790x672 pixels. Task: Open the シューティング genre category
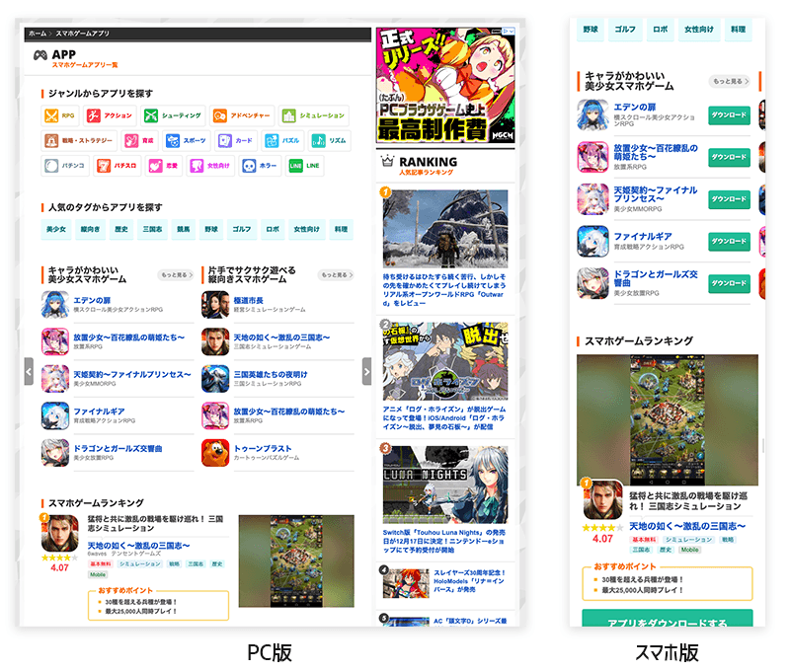pyautogui.click(x=151, y=115)
